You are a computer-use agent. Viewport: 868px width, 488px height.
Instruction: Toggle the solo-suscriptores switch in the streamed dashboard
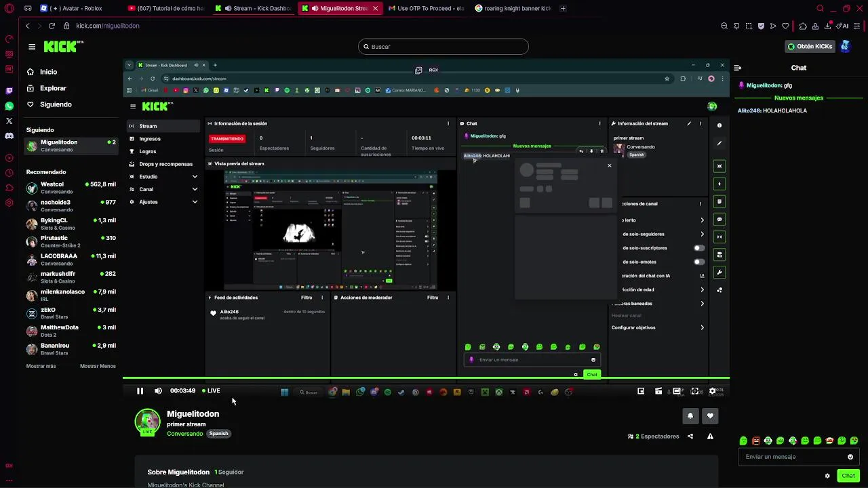click(698, 248)
